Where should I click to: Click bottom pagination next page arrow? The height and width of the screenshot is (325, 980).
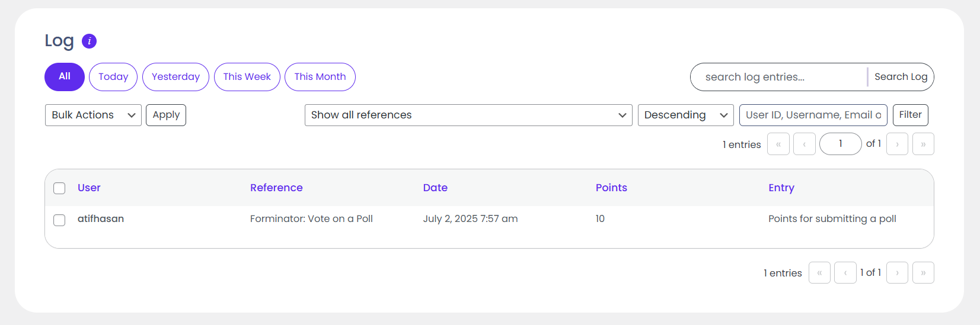pos(897,273)
